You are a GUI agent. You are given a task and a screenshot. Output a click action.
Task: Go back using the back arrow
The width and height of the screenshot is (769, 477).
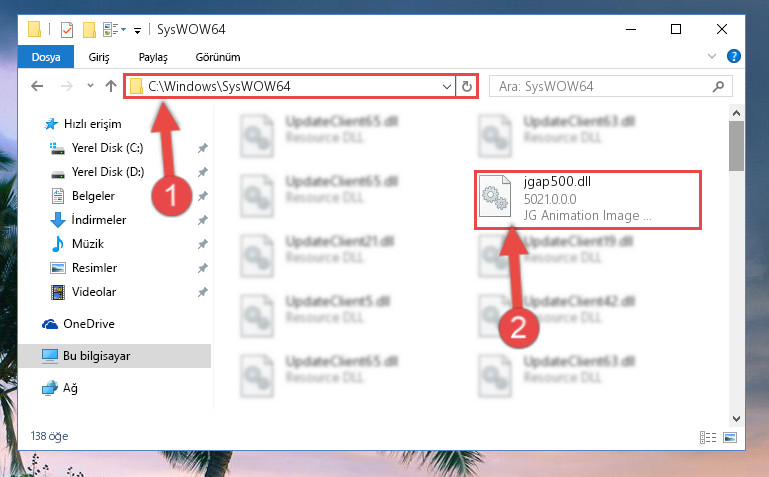[37, 87]
